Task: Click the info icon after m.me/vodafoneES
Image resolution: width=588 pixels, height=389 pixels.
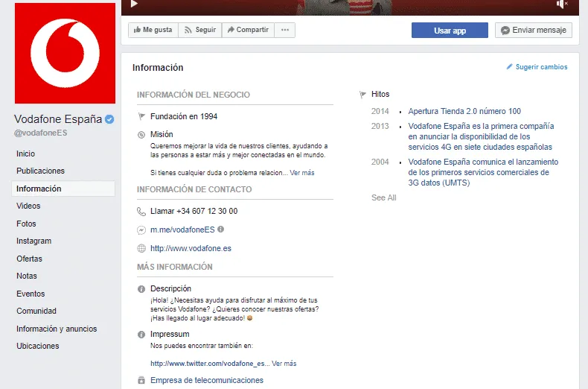Action: [x=220, y=229]
